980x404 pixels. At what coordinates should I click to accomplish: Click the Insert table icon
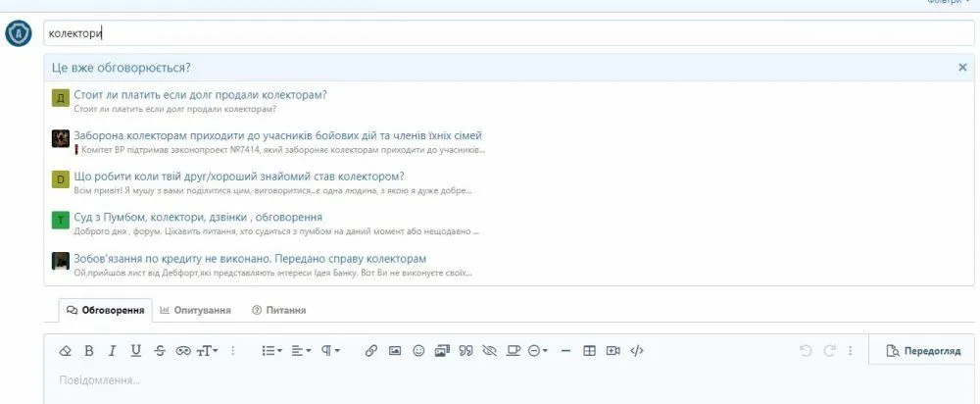[589, 351]
